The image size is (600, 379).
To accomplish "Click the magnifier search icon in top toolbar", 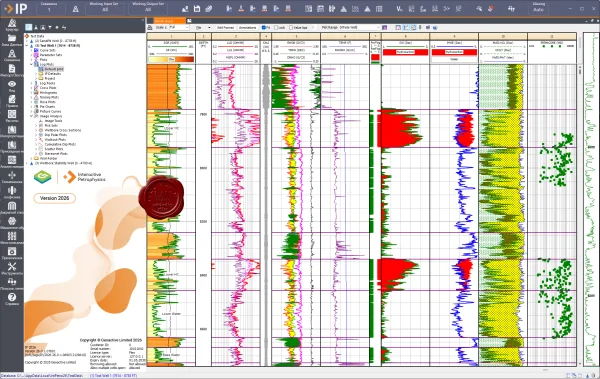I will pyautogui.click(x=479, y=8).
